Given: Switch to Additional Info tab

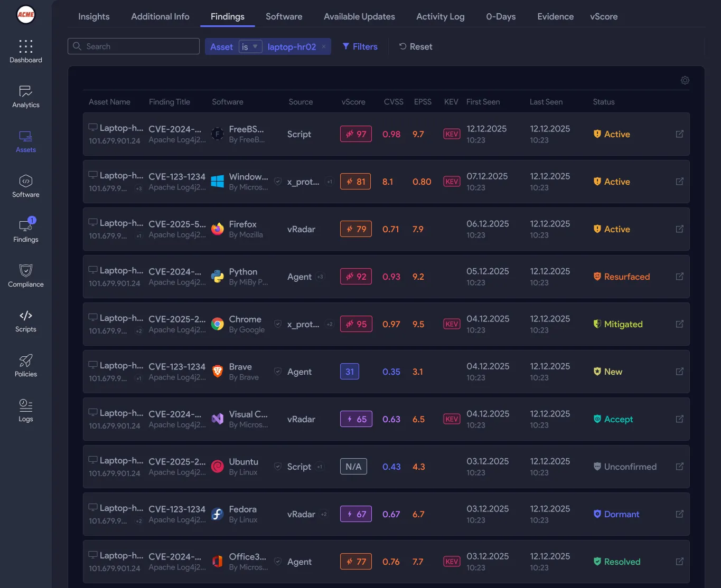Looking at the screenshot, I should tap(160, 16).
